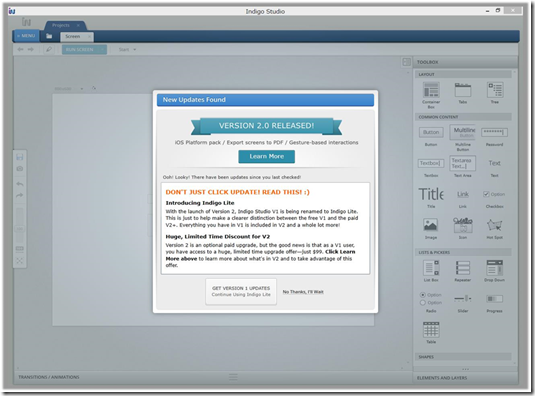Toggle the panel icon left of Toolbox
535x396 pixels.
coord(406,62)
